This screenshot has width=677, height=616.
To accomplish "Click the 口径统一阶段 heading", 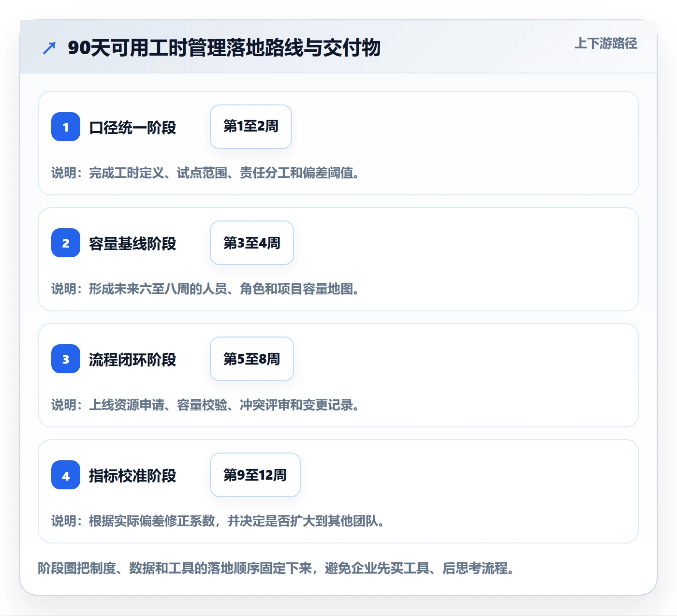I will tap(132, 128).
